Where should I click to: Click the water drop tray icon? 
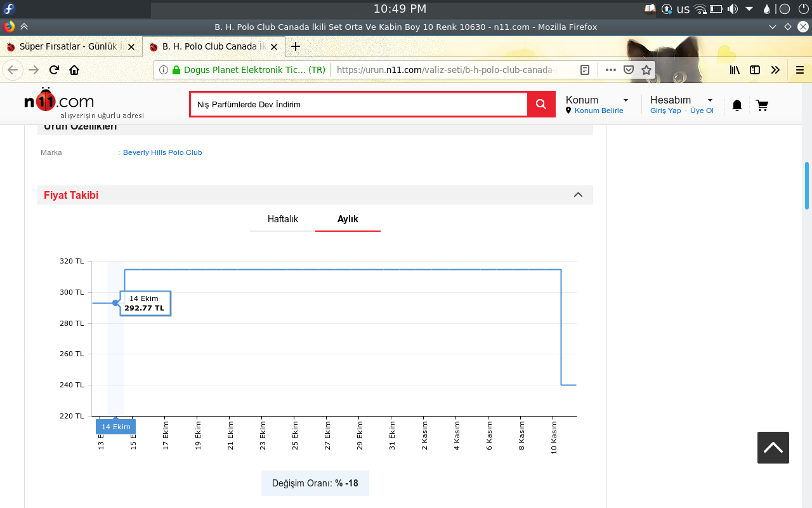click(767, 9)
